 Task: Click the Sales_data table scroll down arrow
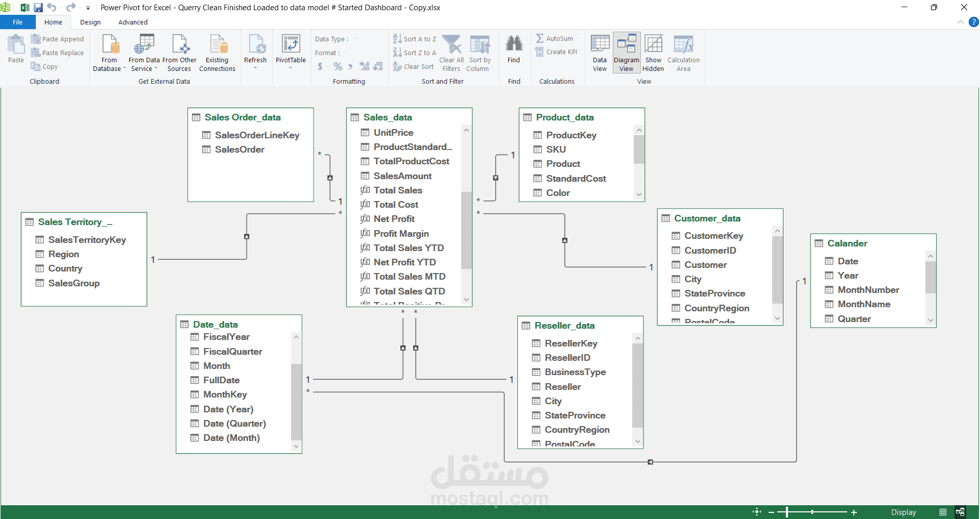click(x=466, y=300)
